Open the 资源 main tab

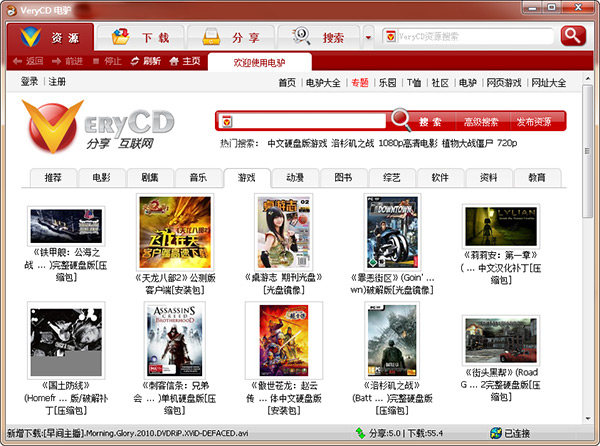pos(50,37)
